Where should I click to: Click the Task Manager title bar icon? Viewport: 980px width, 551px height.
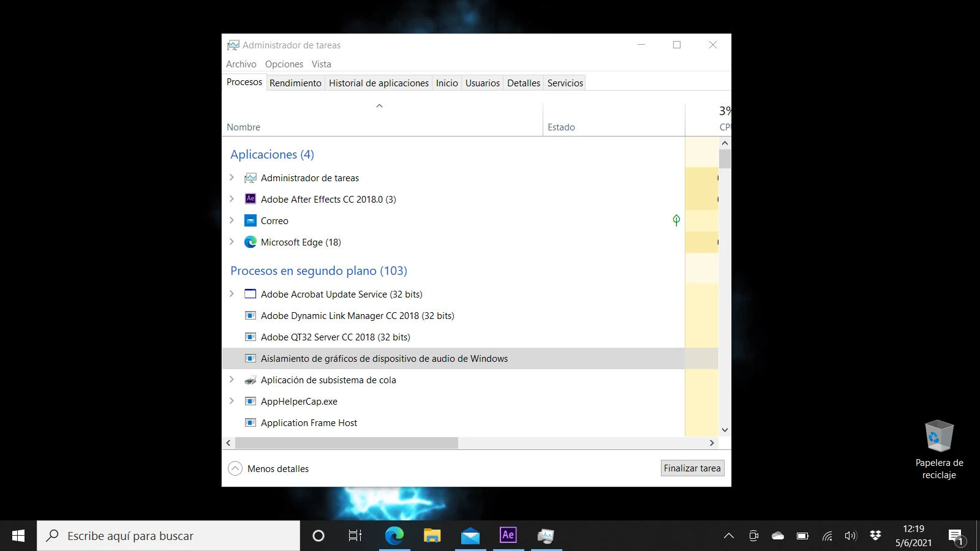tap(233, 45)
